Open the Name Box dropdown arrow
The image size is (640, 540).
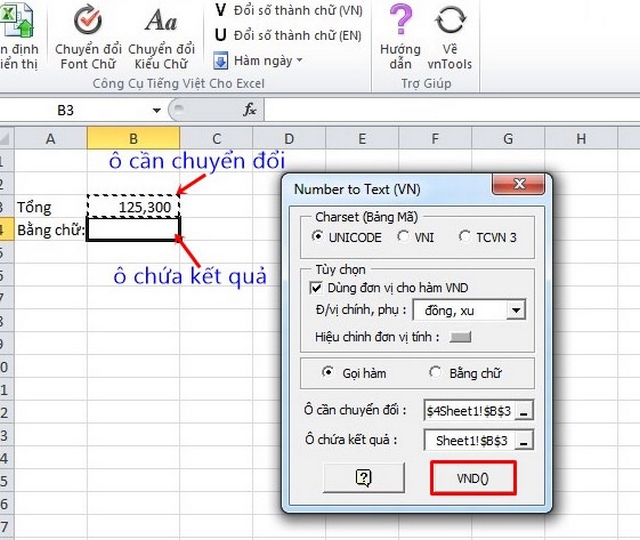(156, 110)
